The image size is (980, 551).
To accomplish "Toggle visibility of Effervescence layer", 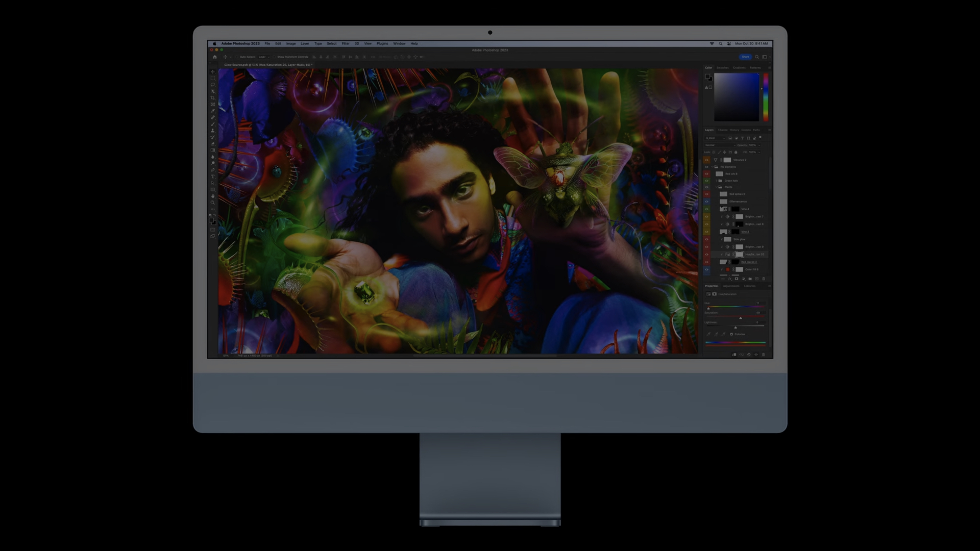I will click(707, 202).
